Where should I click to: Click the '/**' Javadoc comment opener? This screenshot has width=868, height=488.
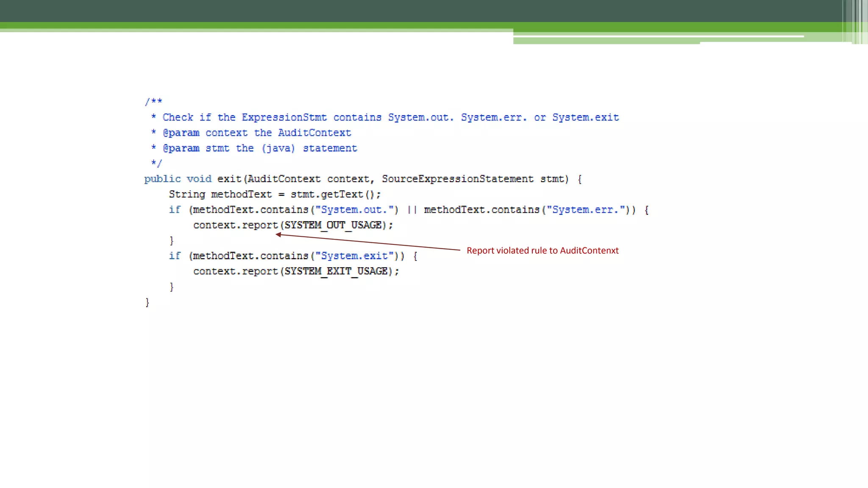153,102
